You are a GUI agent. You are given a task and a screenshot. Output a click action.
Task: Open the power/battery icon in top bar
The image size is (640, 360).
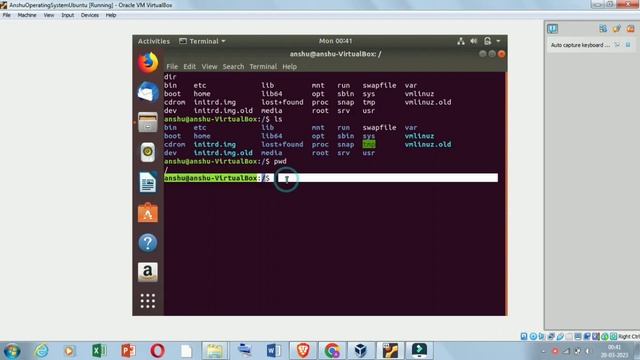pos(487,41)
